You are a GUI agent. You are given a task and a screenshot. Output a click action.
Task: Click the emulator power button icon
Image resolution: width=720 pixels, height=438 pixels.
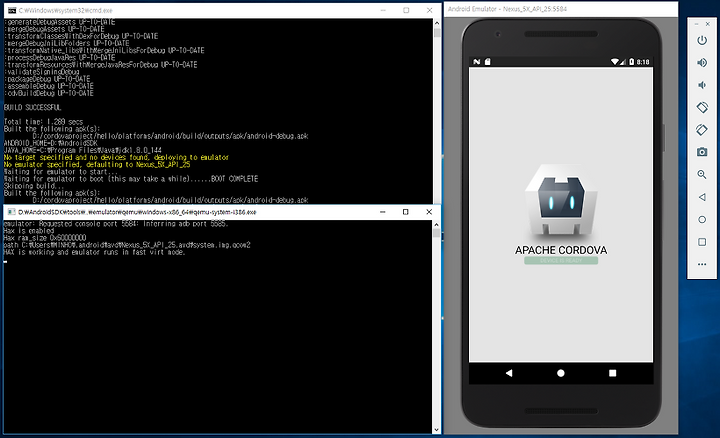(x=702, y=40)
